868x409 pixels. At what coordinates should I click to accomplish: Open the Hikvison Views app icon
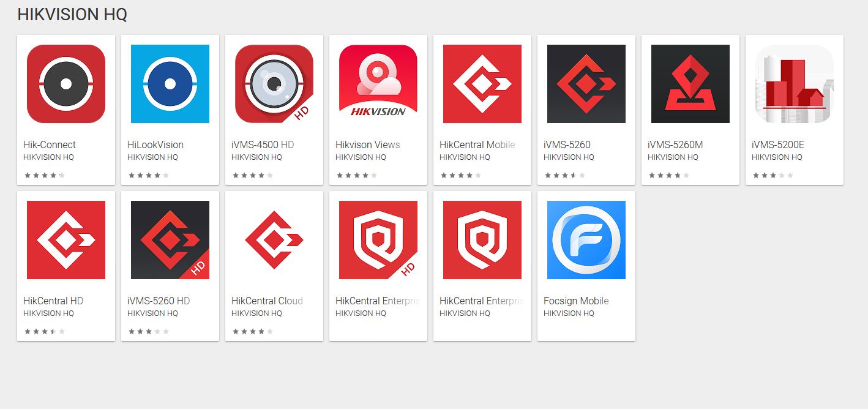tap(378, 84)
